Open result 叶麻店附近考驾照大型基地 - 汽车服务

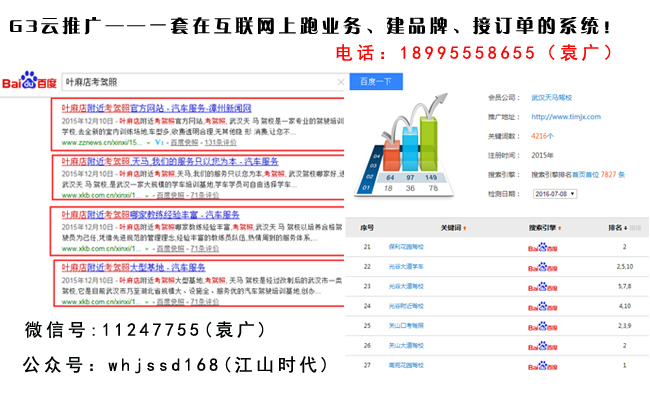133,268
